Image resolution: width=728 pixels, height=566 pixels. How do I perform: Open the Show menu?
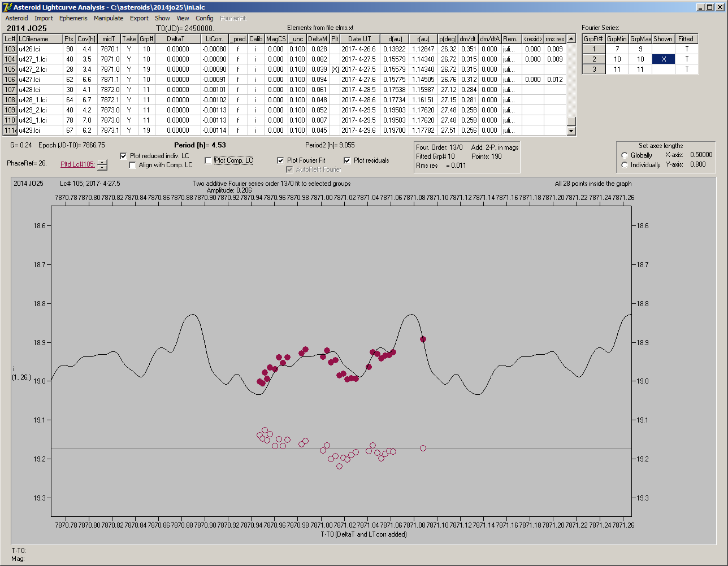click(x=162, y=18)
